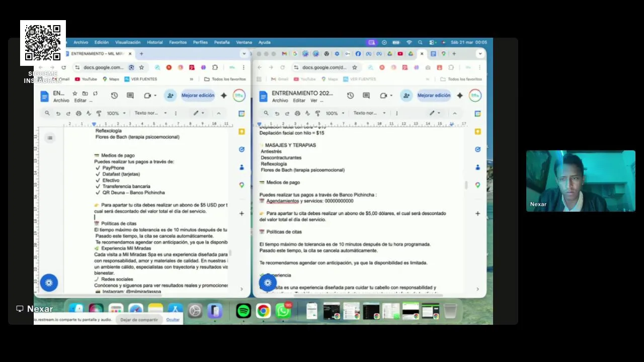Open version history in left Docs window
This screenshot has height=362, width=644.
point(114,96)
